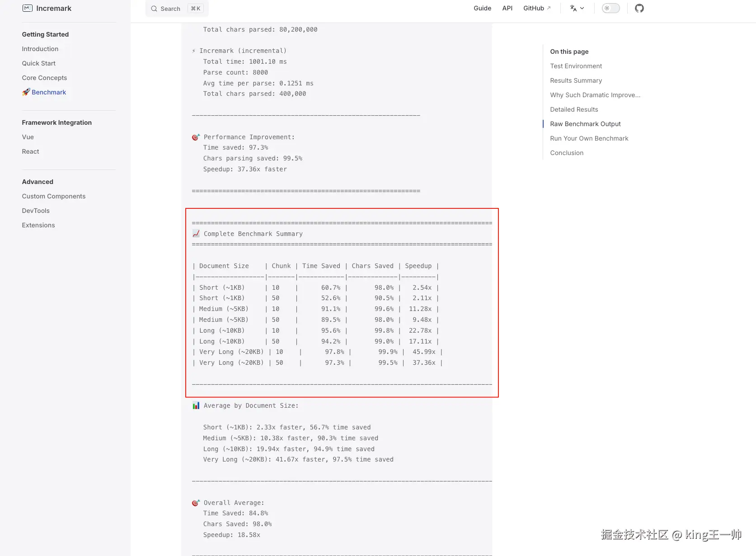The height and width of the screenshot is (556, 756).
Task: Go to the Introduction page
Action: tap(40, 49)
